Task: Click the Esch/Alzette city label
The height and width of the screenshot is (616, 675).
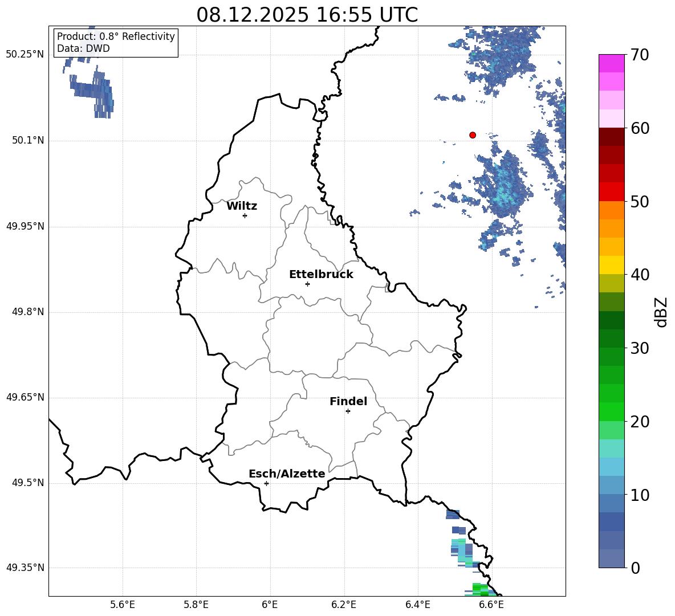Action: tap(287, 474)
